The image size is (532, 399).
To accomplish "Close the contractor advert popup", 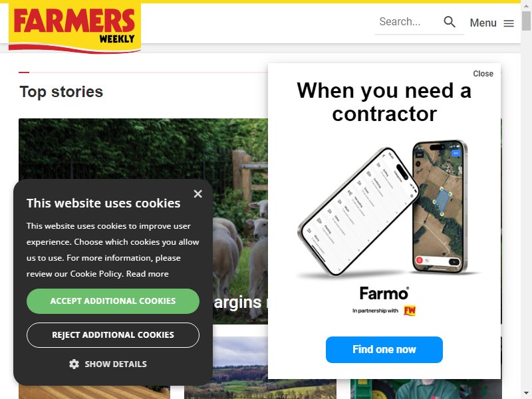I will 483,74.
